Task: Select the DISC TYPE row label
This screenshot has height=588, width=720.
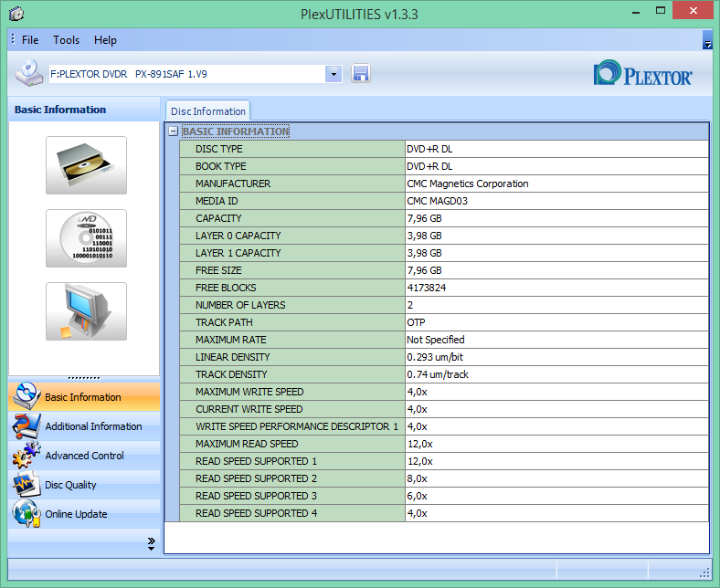Action: pyautogui.click(x=219, y=149)
